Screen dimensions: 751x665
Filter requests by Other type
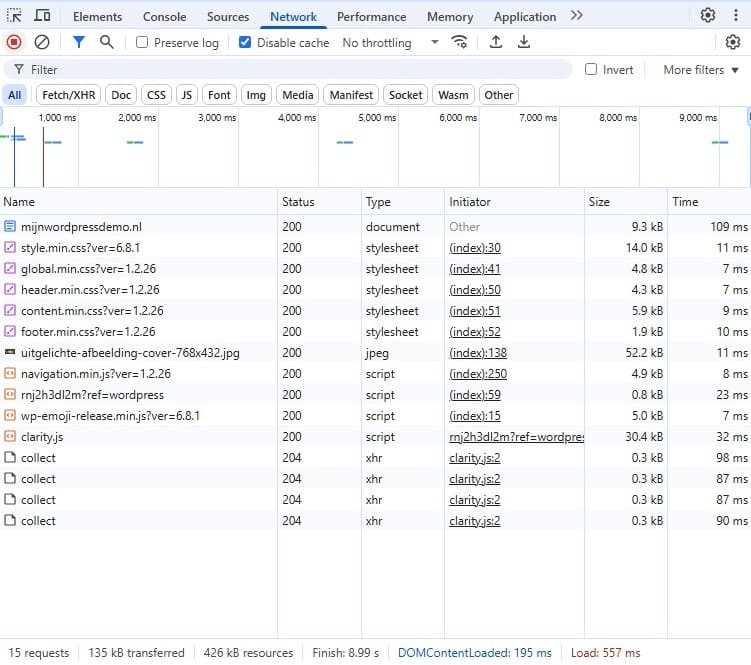tap(499, 95)
